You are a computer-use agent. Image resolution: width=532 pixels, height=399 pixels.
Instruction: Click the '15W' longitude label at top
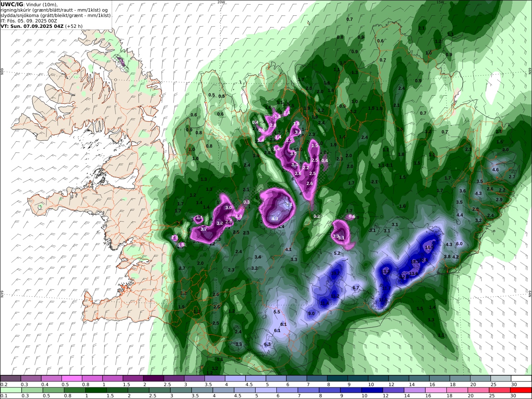440,2
